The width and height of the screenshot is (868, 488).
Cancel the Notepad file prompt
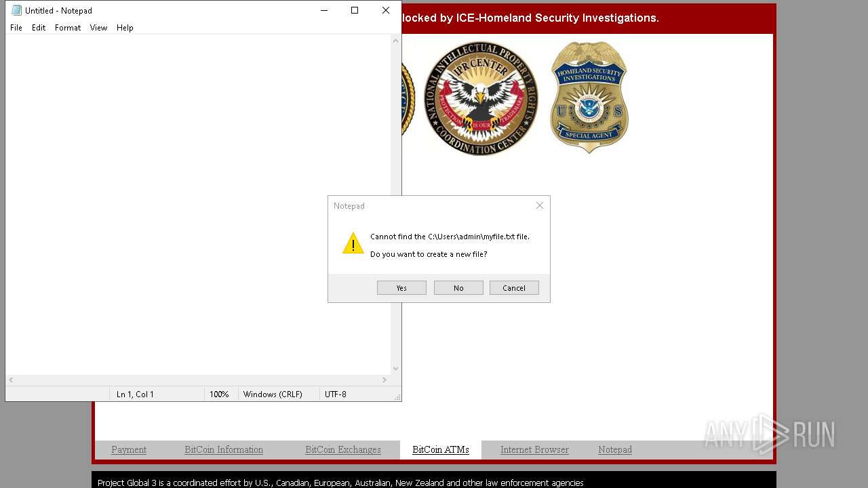tap(514, 288)
